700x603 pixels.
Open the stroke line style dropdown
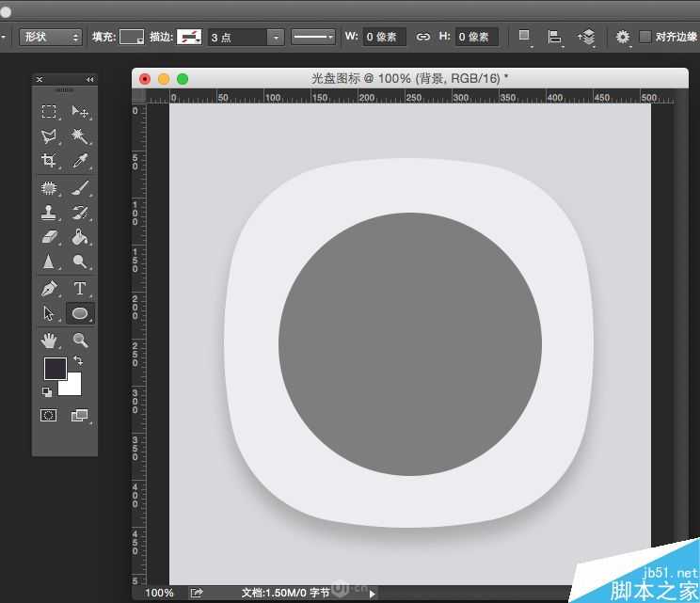pyautogui.click(x=313, y=37)
